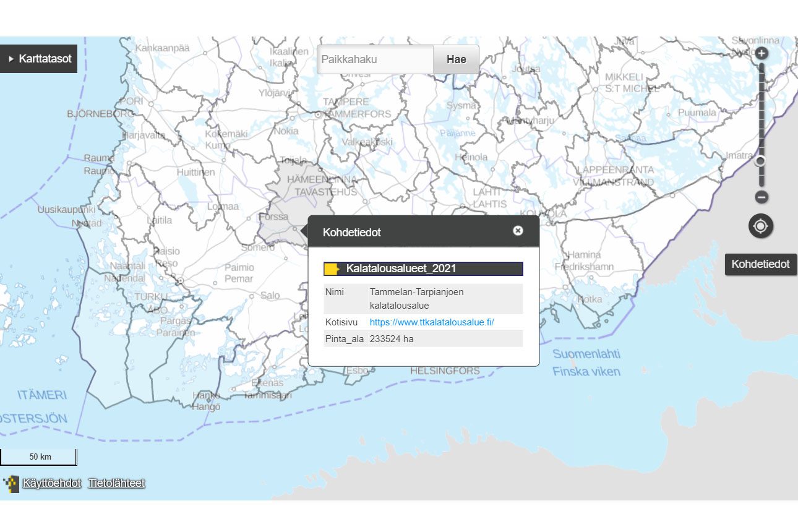Click the Loimaa label on map
798x532 pixels.
(223, 207)
